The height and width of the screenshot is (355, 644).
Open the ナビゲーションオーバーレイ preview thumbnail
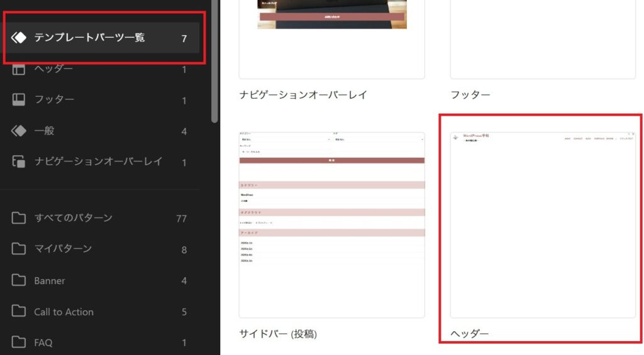pyautogui.click(x=332, y=39)
